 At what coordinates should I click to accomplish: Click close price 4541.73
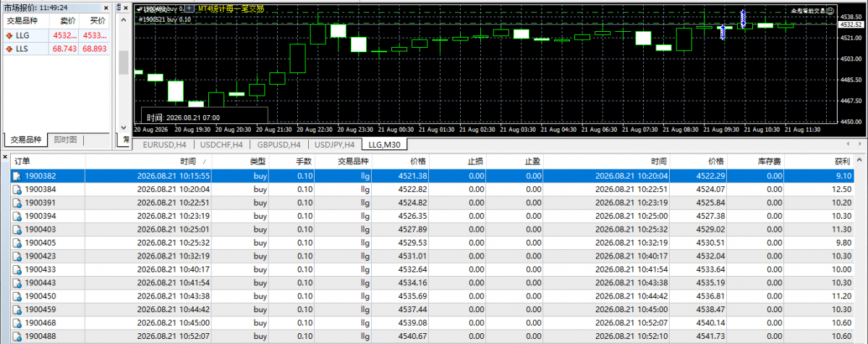tap(709, 336)
